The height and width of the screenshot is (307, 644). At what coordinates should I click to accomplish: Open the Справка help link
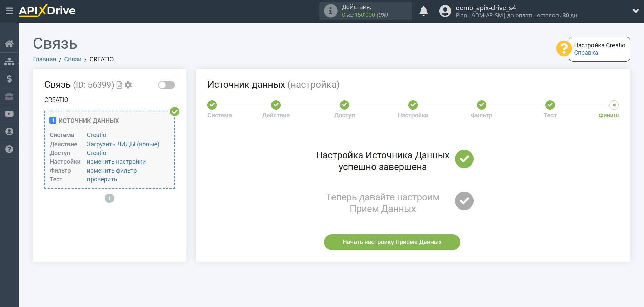point(586,53)
